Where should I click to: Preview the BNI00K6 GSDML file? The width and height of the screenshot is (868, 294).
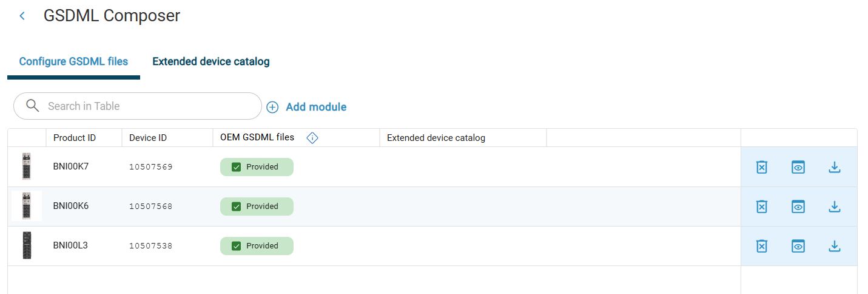[x=798, y=207]
